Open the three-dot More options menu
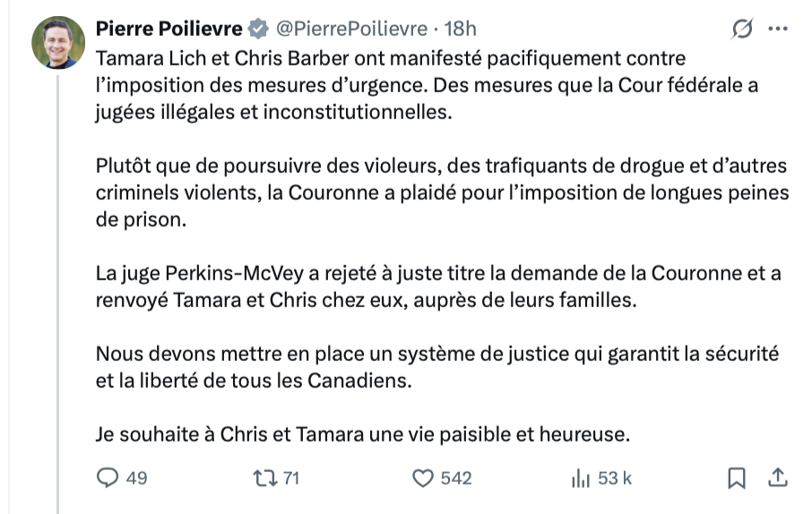812x514 pixels. [x=778, y=30]
